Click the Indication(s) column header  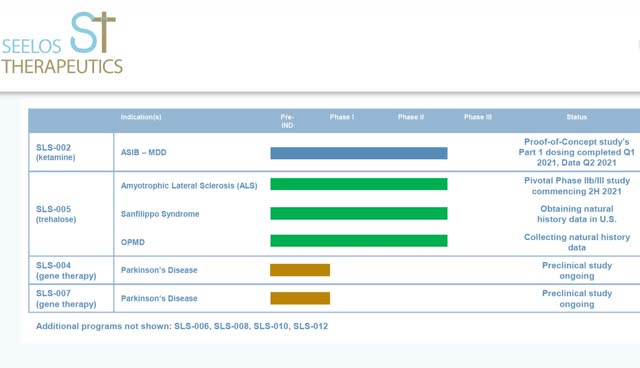[141, 117]
